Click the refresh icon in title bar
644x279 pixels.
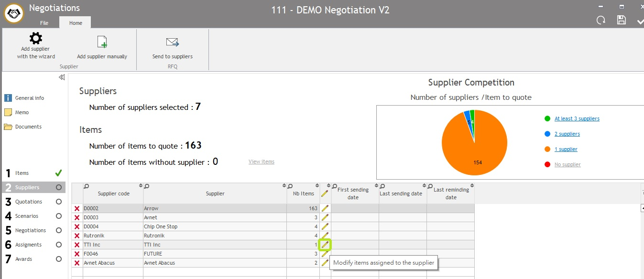coord(601,20)
